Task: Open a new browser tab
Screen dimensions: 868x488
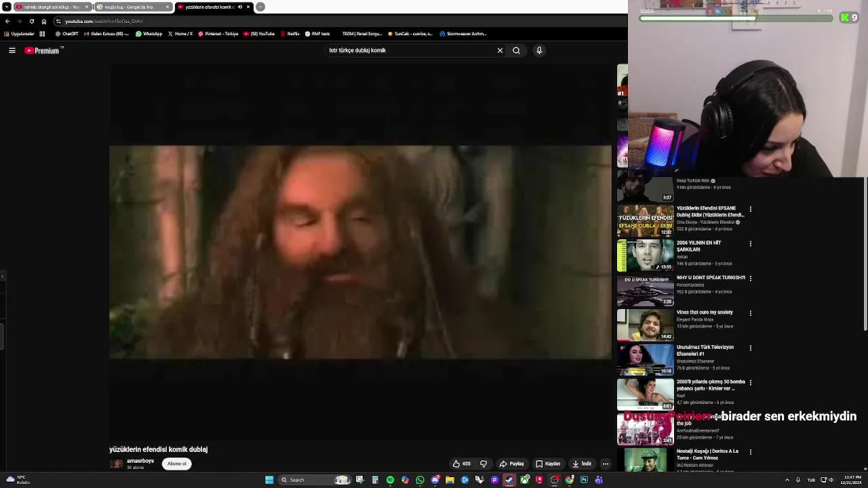Action: tap(260, 7)
